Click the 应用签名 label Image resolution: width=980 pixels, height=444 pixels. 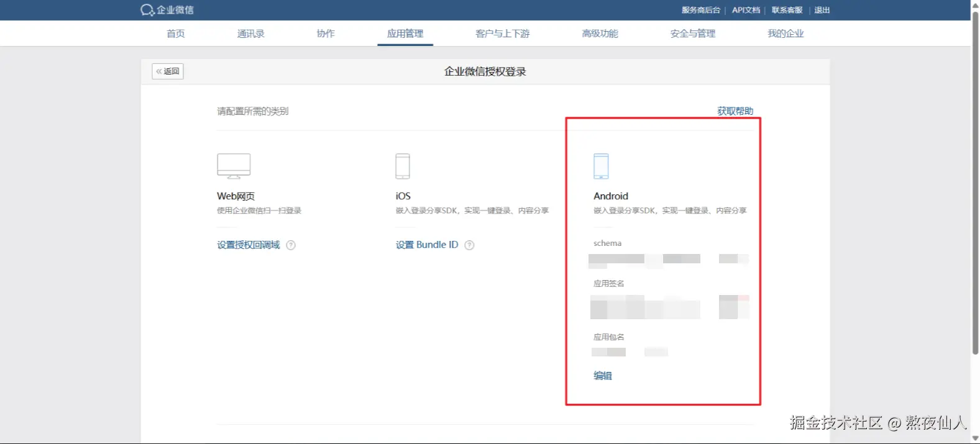click(609, 284)
